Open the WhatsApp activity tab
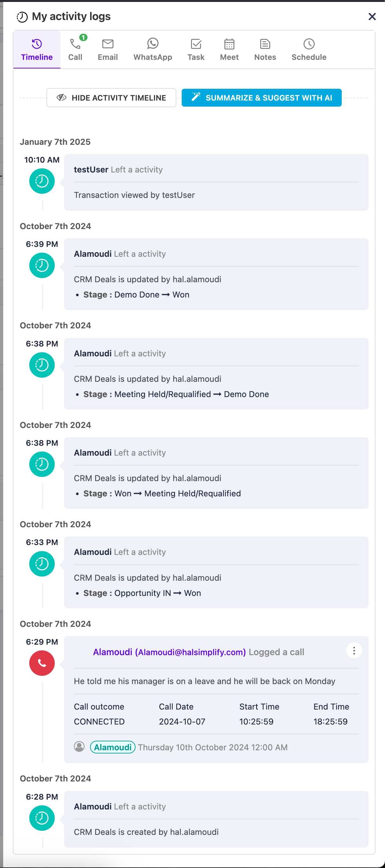This screenshot has width=385, height=868. point(153,50)
